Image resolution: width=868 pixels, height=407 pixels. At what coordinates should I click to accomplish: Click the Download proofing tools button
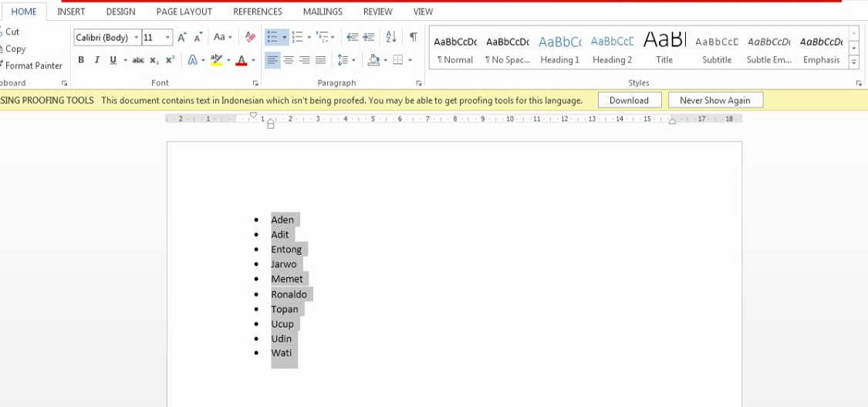[x=629, y=100]
